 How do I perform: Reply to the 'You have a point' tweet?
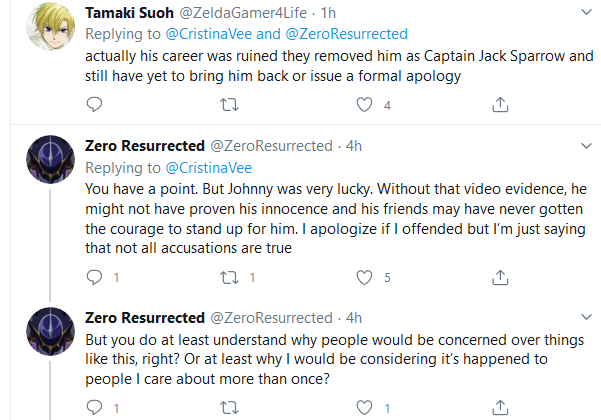click(x=94, y=277)
